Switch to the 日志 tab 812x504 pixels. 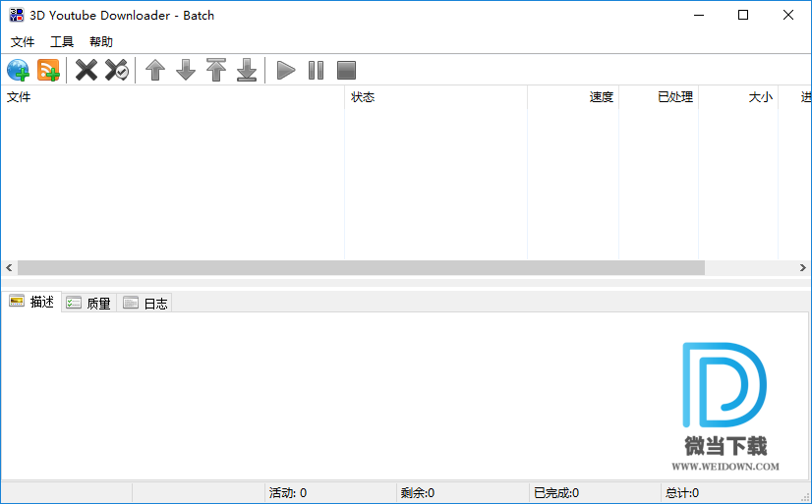point(145,304)
